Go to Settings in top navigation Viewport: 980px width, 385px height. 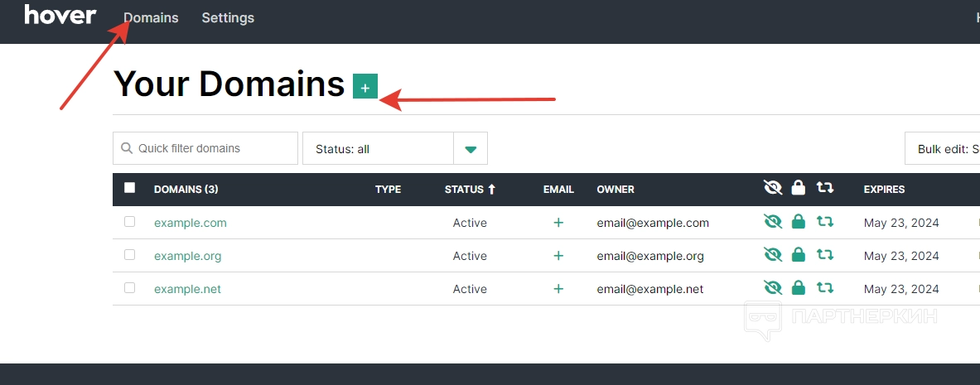(x=228, y=17)
